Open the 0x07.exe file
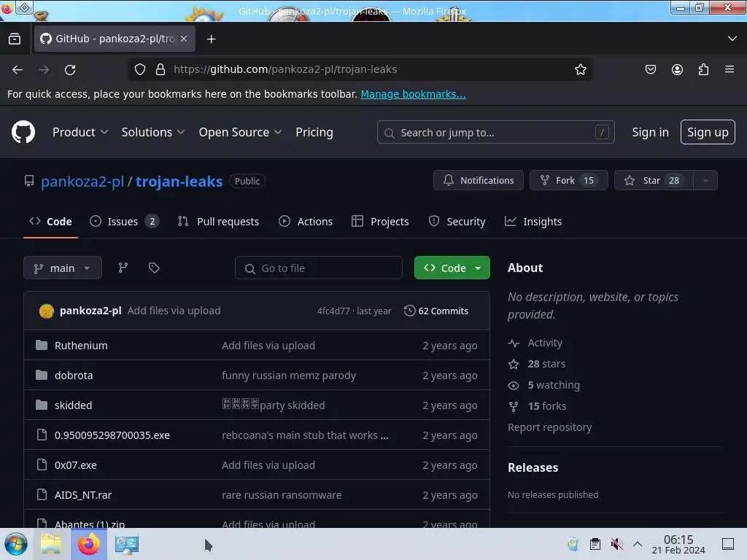The width and height of the screenshot is (747, 560). pos(75,465)
